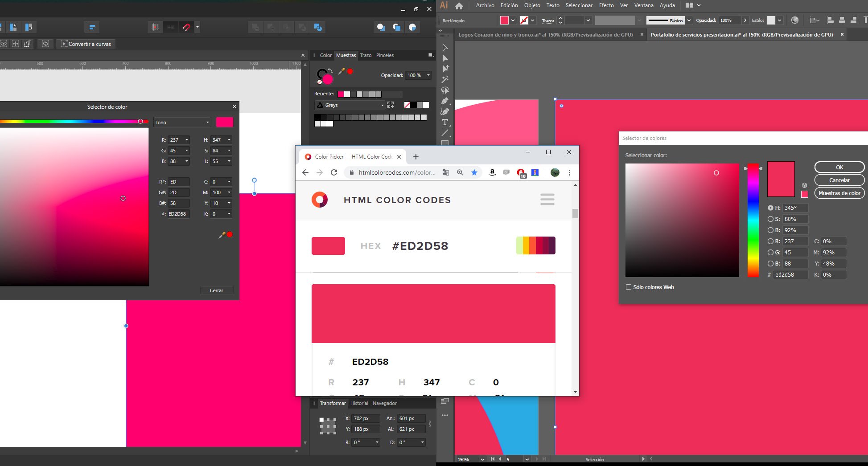Bookmark the page with the star icon
Screen dimensions: 868x466
(474, 172)
